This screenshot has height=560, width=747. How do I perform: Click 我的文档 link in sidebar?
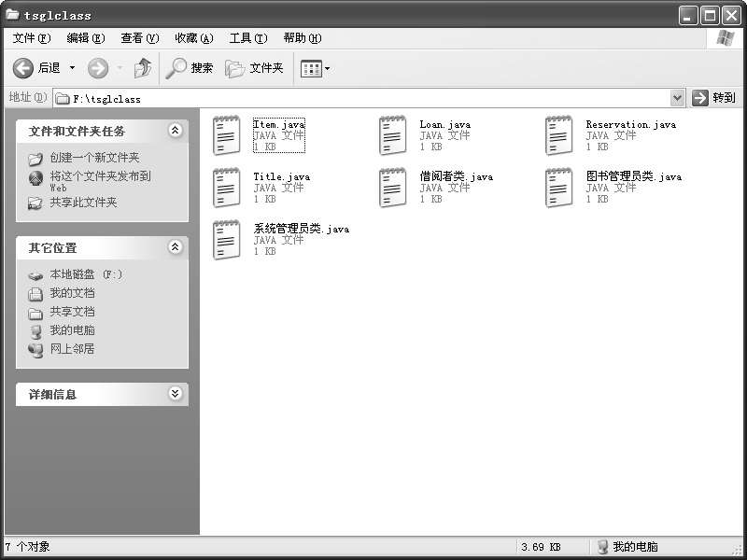pos(72,293)
